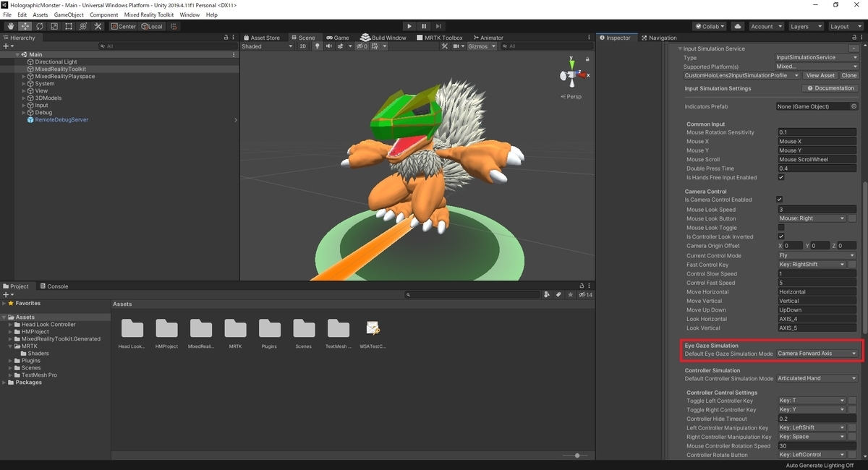This screenshot has width=868, height=470.
Task: Open Mouse Look Button dropdown
Action: (x=812, y=218)
